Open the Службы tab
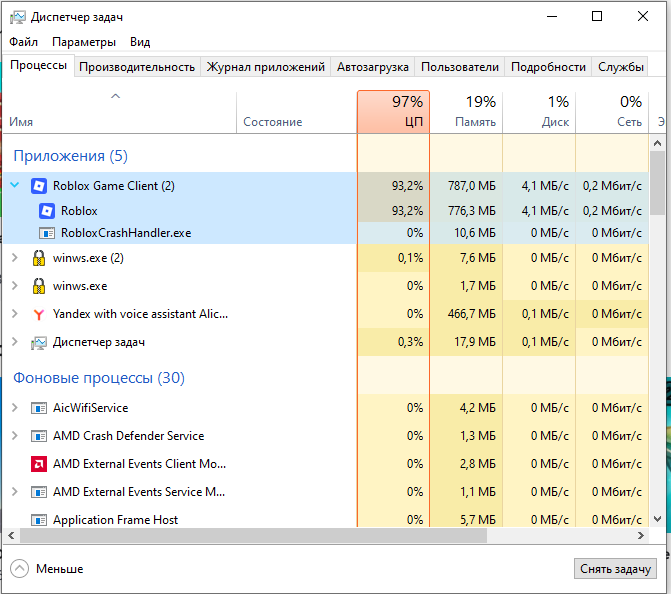This screenshot has height=594, width=671. pos(621,67)
